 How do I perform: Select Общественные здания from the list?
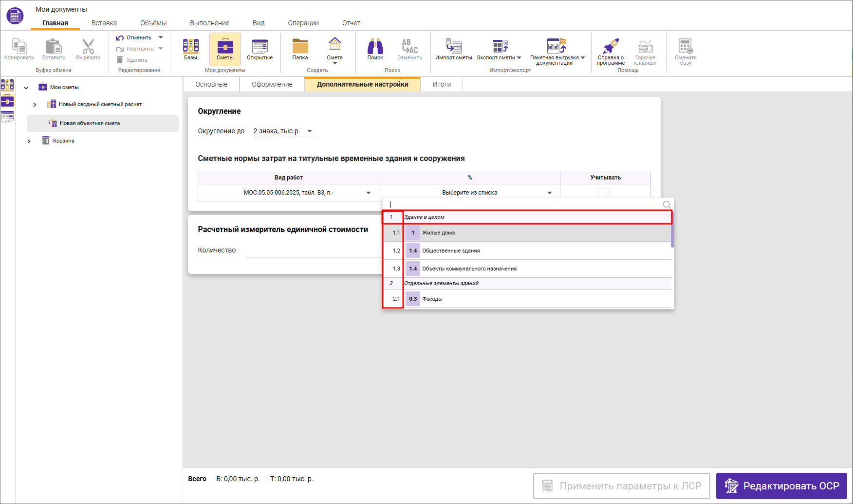(x=451, y=251)
